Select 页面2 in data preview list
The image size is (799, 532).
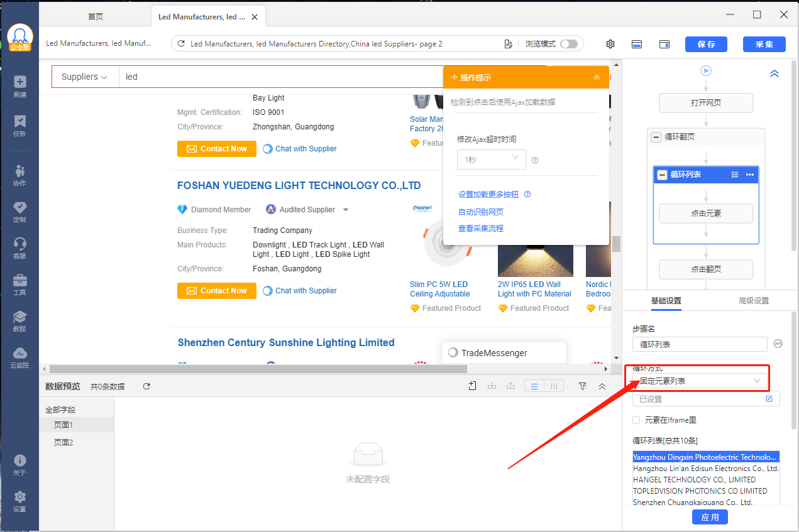(77, 443)
